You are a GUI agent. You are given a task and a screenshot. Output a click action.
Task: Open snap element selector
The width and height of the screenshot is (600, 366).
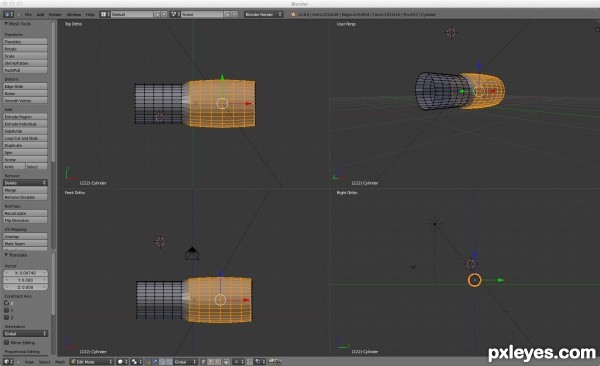259,361
